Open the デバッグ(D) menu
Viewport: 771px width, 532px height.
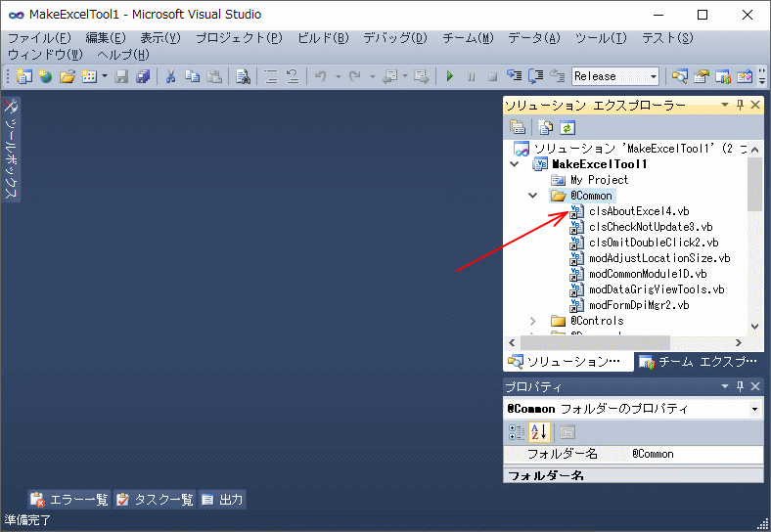(395, 38)
